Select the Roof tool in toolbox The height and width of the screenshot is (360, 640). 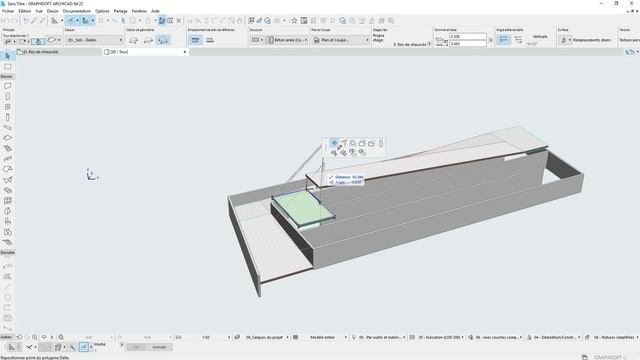point(7,169)
